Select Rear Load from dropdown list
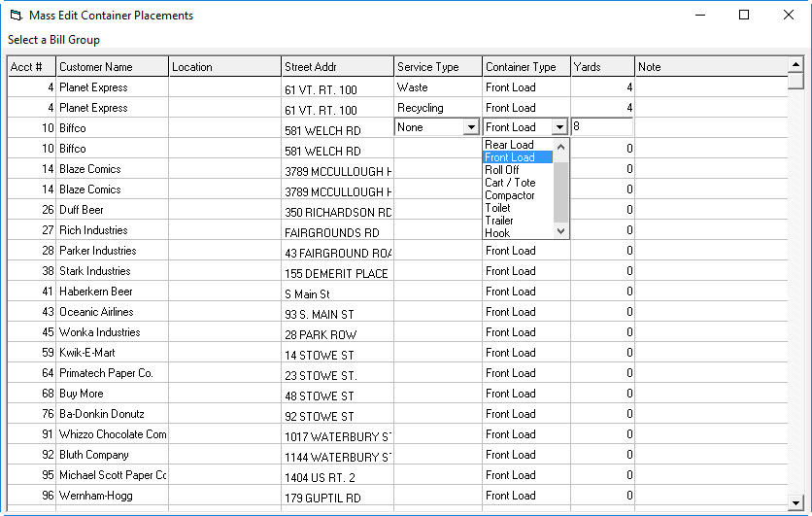This screenshot has width=812, height=516. [510, 145]
